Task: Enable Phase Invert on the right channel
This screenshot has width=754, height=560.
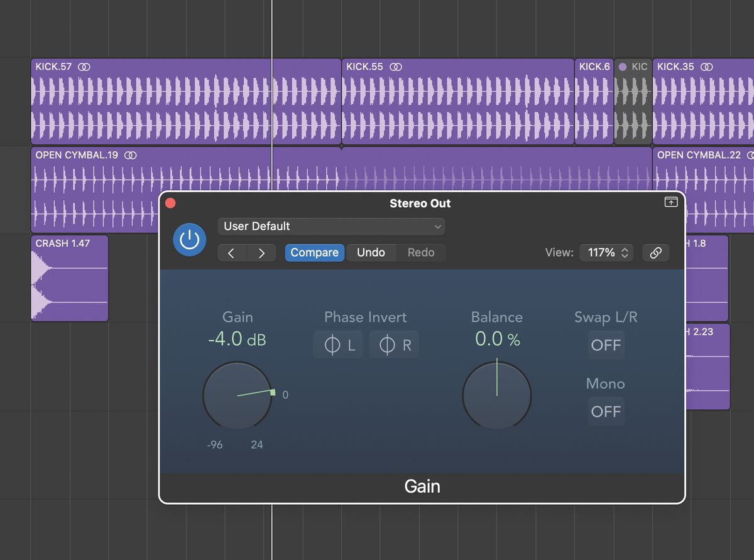Action: pyautogui.click(x=393, y=344)
